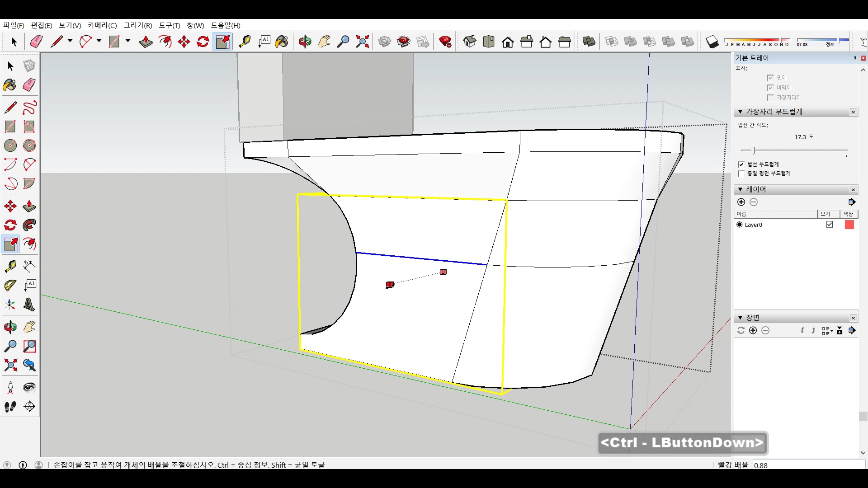
Task: Enable the 동일 평면 부드럽게 checkbox
Action: [741, 174]
